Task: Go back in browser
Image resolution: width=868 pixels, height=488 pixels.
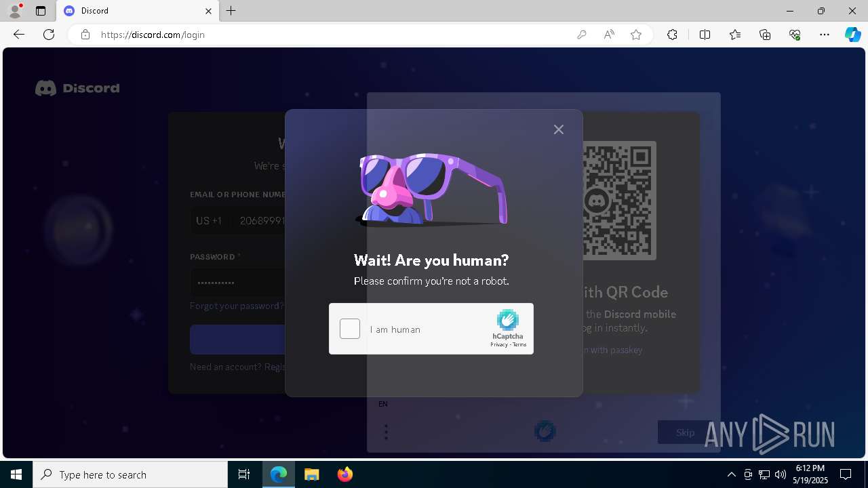Action: [19, 35]
